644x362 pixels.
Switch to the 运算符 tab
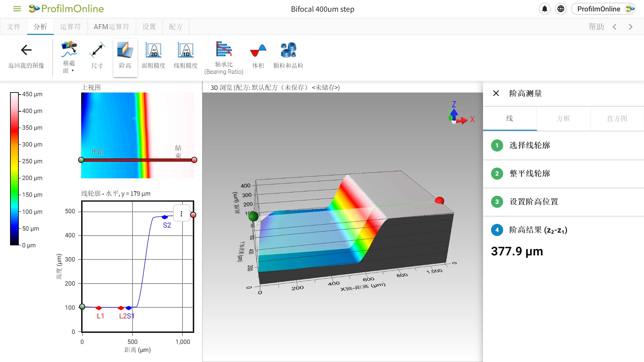click(x=70, y=27)
